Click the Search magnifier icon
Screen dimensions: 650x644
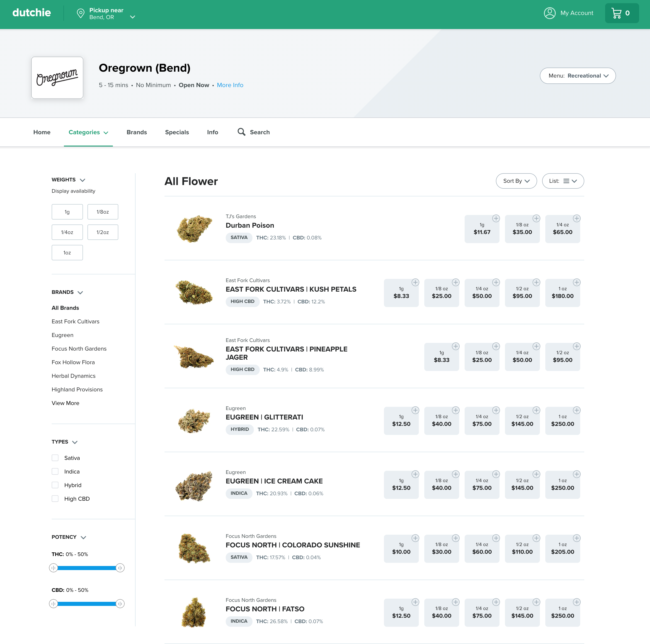click(x=241, y=132)
